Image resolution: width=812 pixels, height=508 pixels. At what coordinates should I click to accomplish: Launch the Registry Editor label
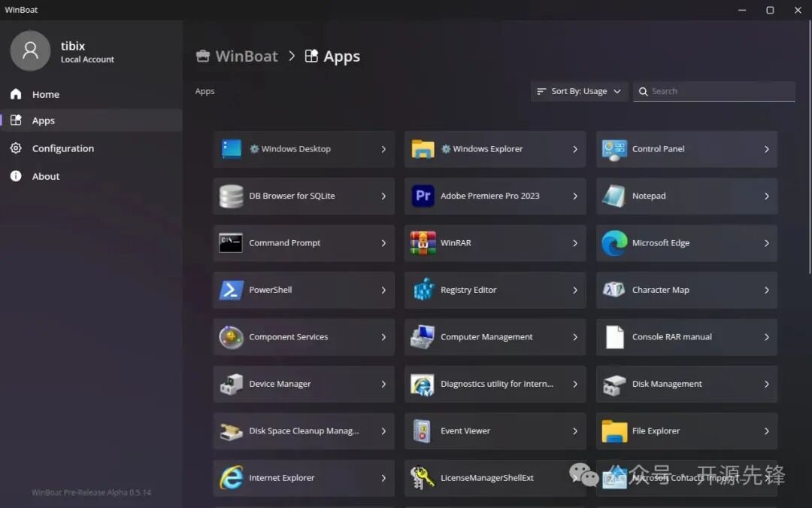[x=468, y=290]
